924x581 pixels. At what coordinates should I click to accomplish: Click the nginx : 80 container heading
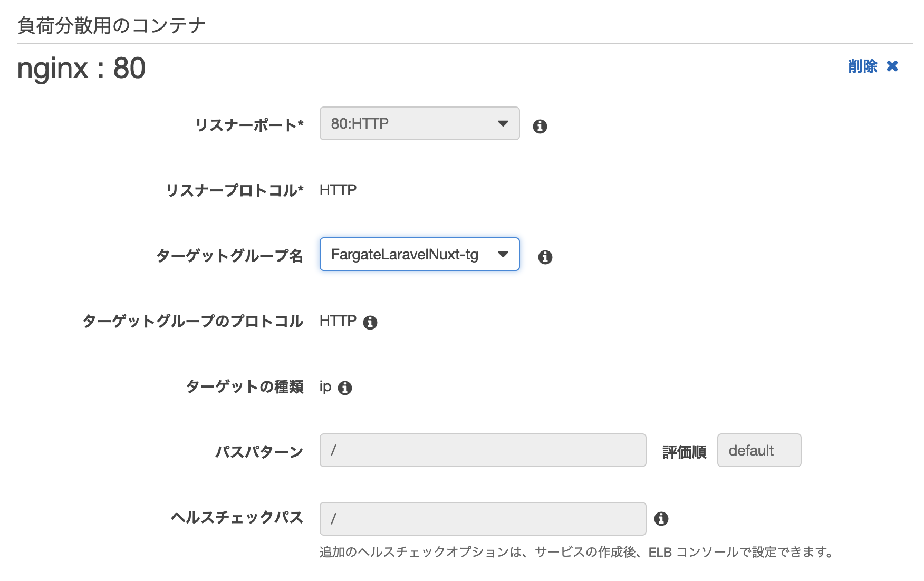click(81, 69)
